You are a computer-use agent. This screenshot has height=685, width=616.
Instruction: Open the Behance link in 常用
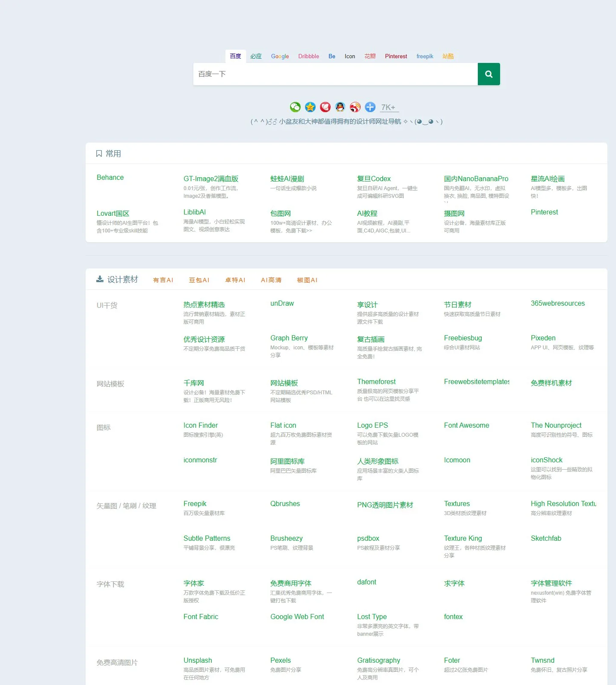(x=110, y=177)
